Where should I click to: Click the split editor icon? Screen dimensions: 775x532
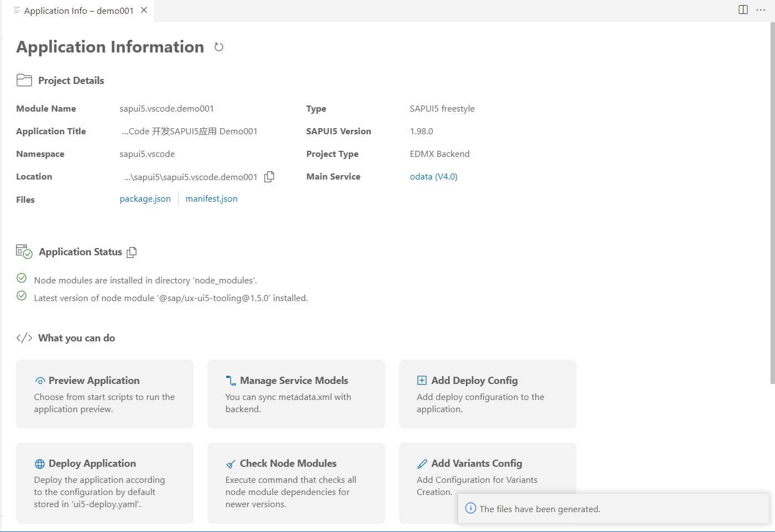743,10
